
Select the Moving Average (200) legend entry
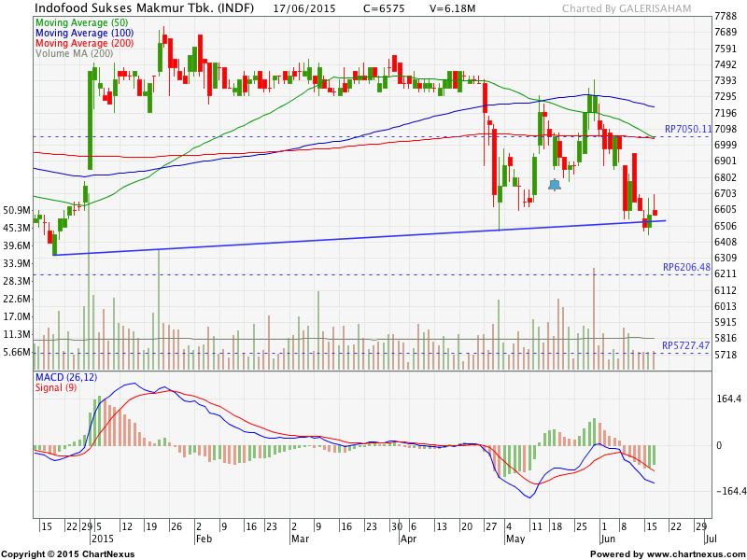84,43
